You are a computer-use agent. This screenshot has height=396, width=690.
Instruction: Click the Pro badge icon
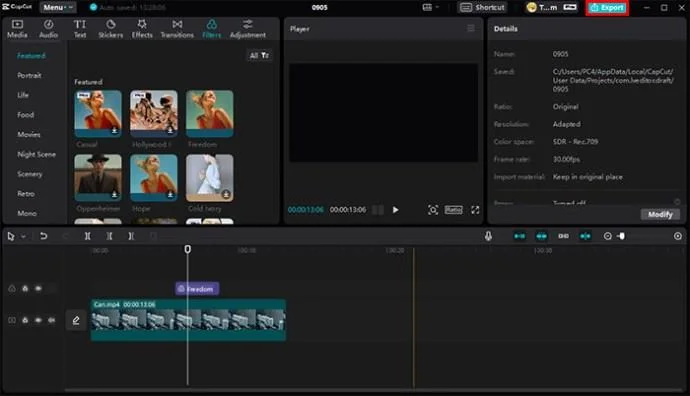(569, 7)
